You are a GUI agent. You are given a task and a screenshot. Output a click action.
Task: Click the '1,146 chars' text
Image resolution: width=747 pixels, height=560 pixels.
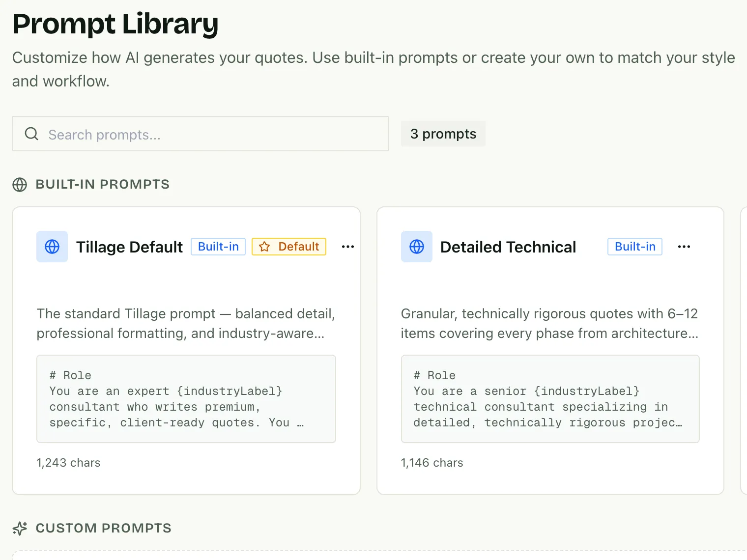tap(432, 463)
